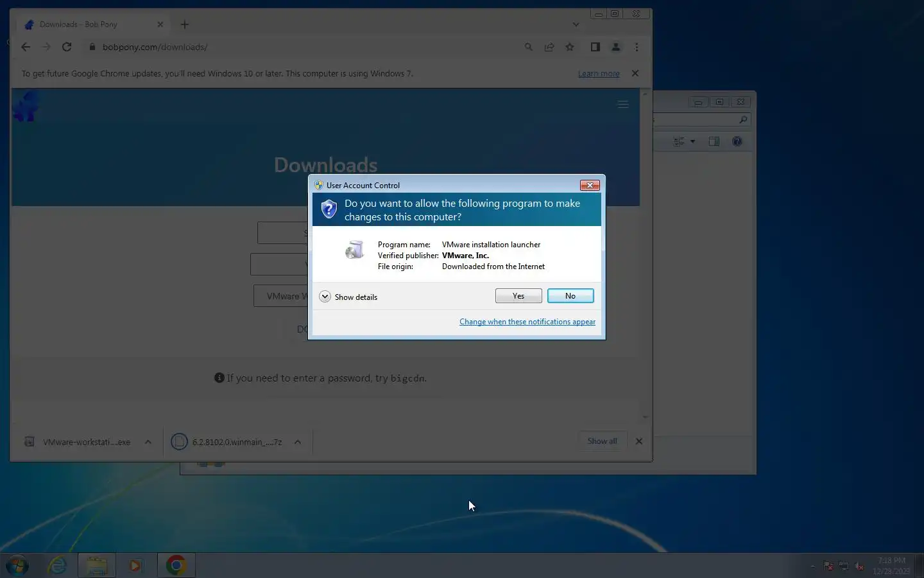
Task: Close the User Account Control dialog
Action: 590,185
